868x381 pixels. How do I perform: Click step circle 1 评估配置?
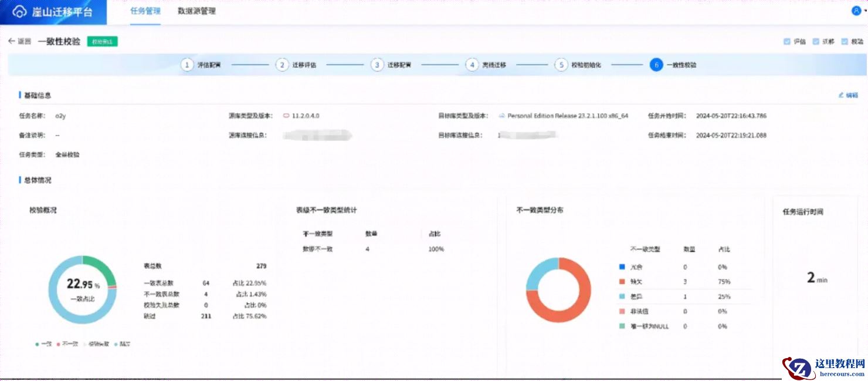(x=187, y=65)
